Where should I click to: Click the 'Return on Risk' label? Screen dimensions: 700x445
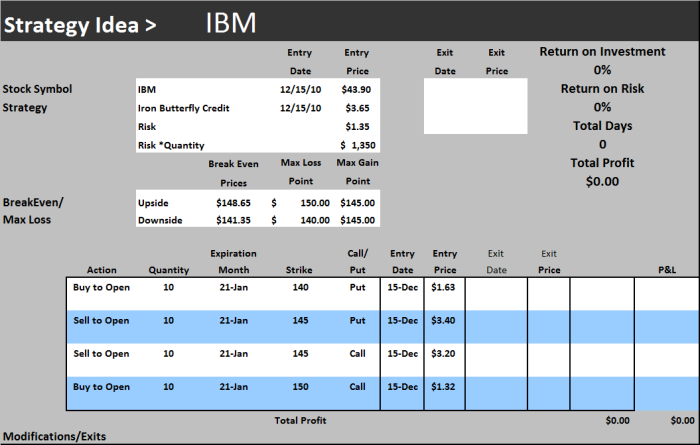tap(602, 89)
